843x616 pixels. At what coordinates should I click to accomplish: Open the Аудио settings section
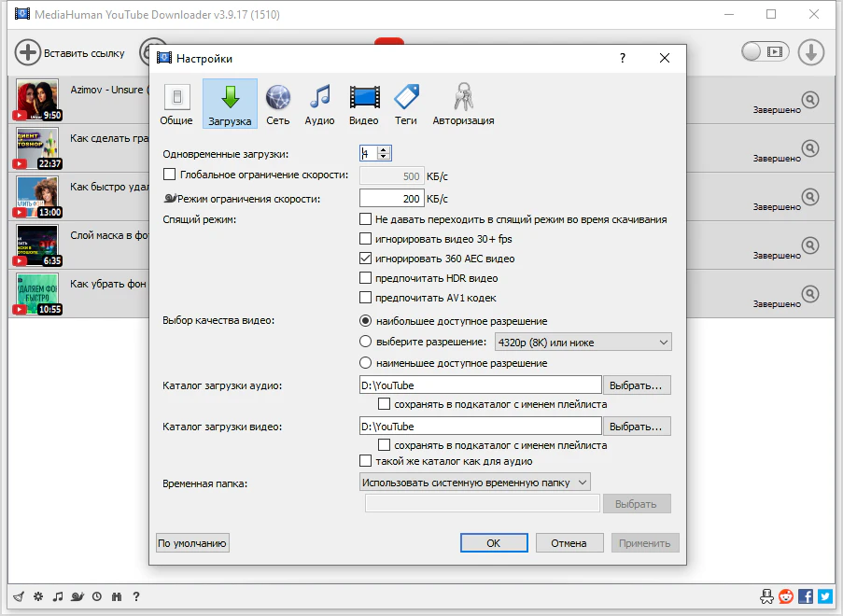319,104
